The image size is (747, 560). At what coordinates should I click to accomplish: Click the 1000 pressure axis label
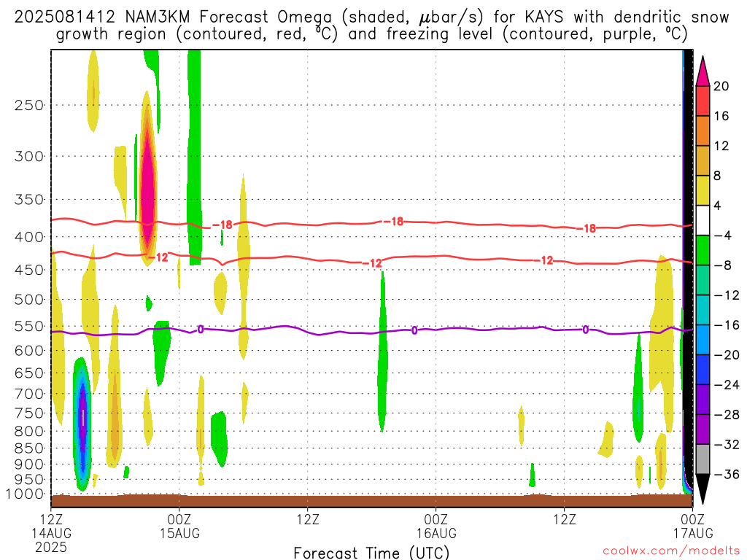coord(26,494)
